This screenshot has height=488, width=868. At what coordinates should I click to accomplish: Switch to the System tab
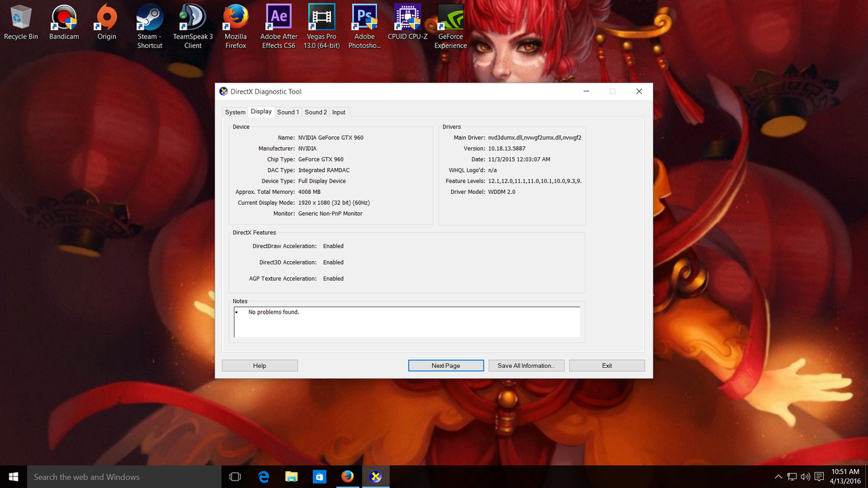(235, 113)
